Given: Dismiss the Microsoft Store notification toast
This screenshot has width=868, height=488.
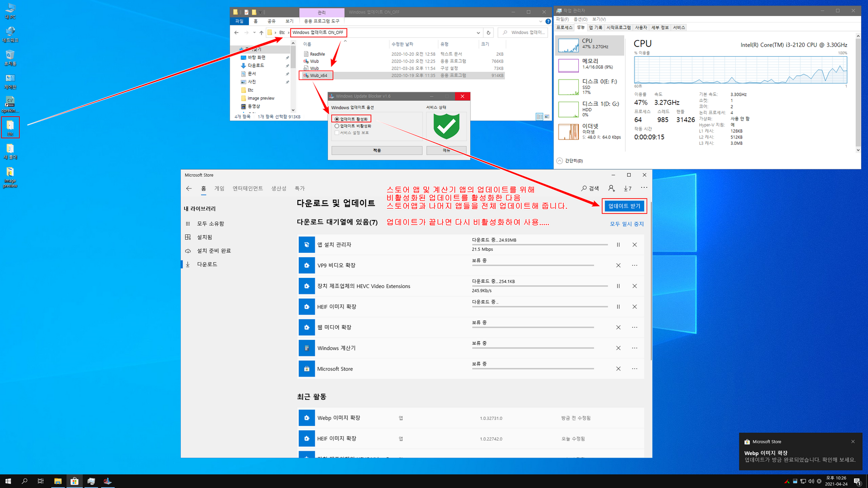Looking at the screenshot, I should click(x=853, y=442).
